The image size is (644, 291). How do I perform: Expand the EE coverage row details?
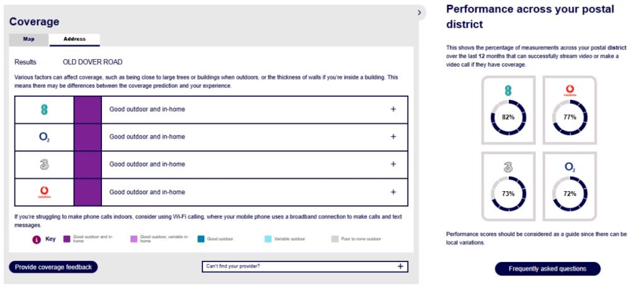pos(393,109)
